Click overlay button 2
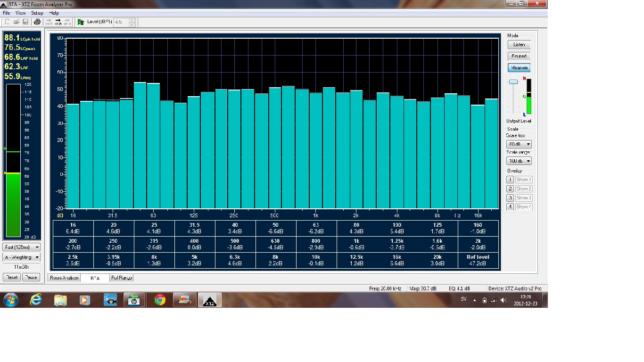This screenshot has height=362, width=644. coord(510,189)
